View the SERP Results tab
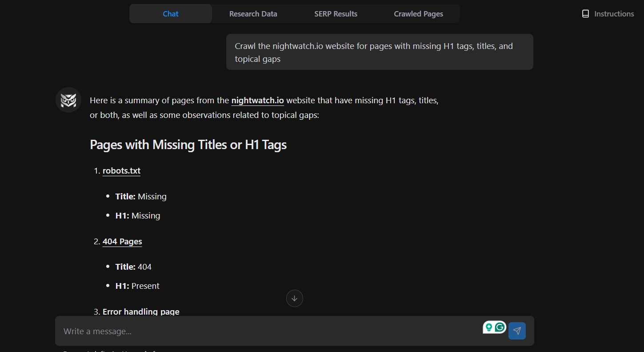Image resolution: width=644 pixels, height=352 pixels. [x=336, y=14]
